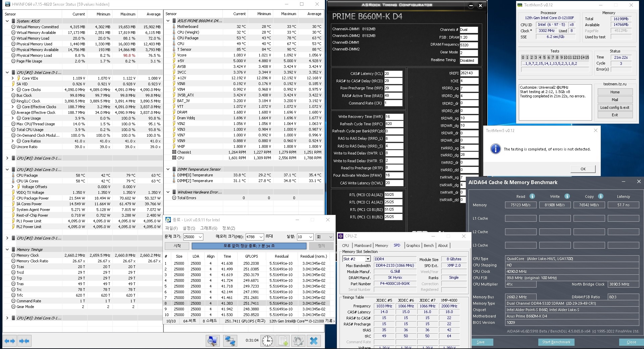Click the clock icon beside Total Errors

tap(174, 198)
